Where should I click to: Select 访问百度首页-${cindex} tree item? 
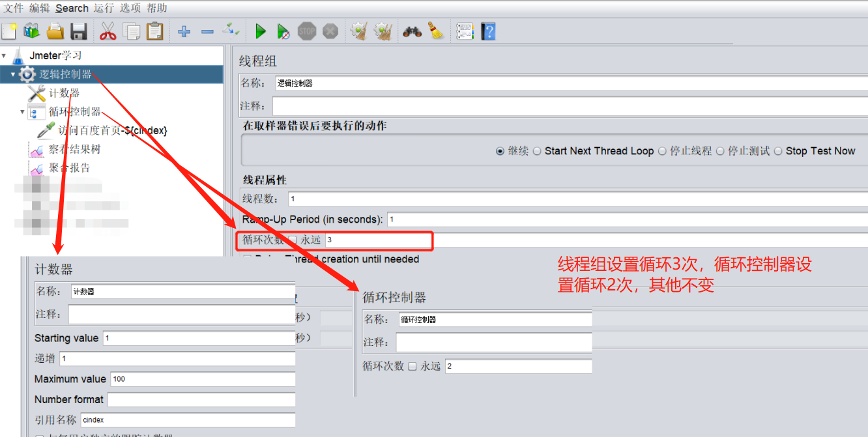click(113, 130)
